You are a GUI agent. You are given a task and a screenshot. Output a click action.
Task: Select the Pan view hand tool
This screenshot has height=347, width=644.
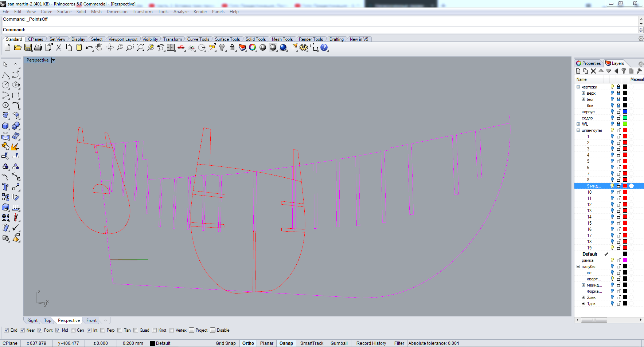[99, 48]
